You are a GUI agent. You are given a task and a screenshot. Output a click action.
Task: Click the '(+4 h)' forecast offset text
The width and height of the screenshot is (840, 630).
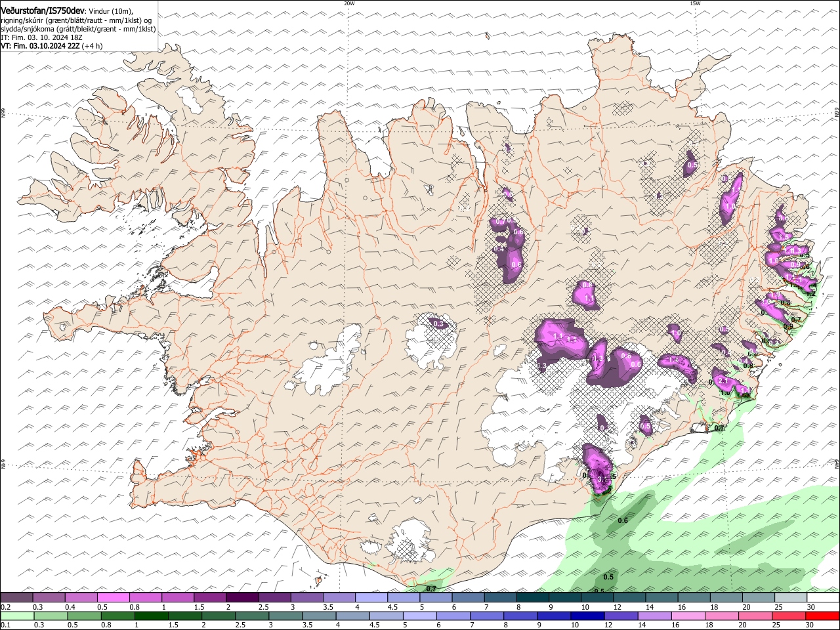click(x=93, y=46)
